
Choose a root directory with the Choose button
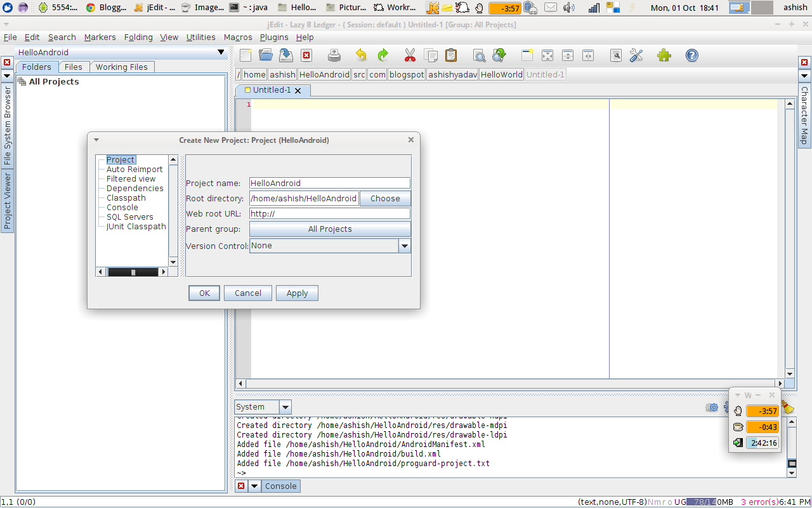click(x=385, y=198)
